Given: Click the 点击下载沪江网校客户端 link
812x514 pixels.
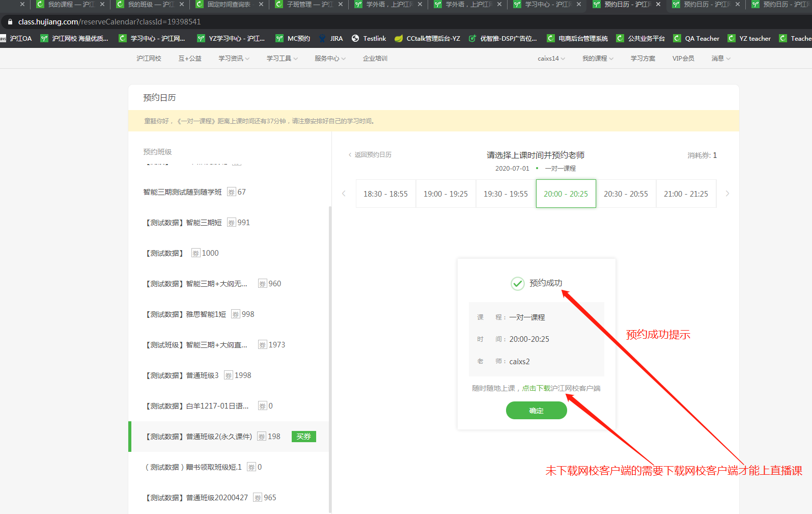Looking at the screenshot, I should 561,388.
